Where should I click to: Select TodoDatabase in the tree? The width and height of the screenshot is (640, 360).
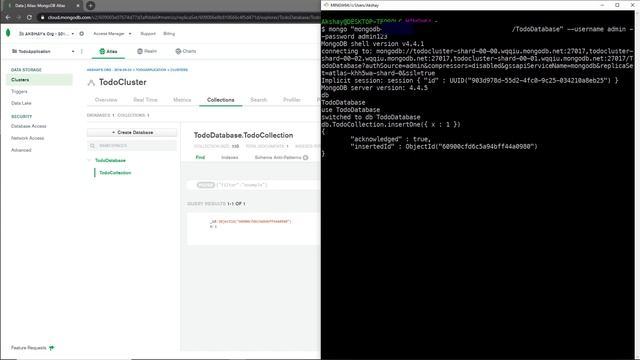(x=110, y=160)
